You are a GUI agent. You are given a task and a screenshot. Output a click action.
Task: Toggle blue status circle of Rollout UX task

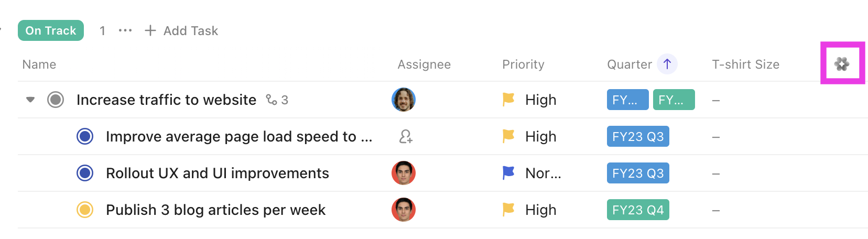point(85,173)
